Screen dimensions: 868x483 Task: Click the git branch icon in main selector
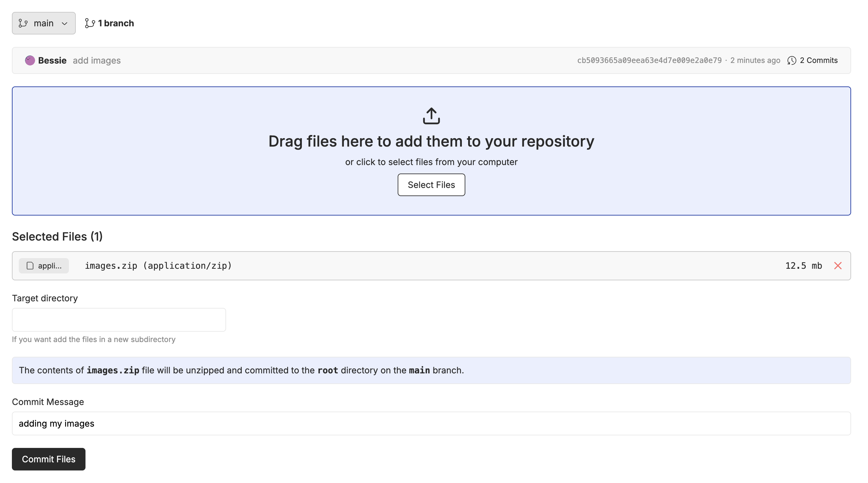coord(23,23)
